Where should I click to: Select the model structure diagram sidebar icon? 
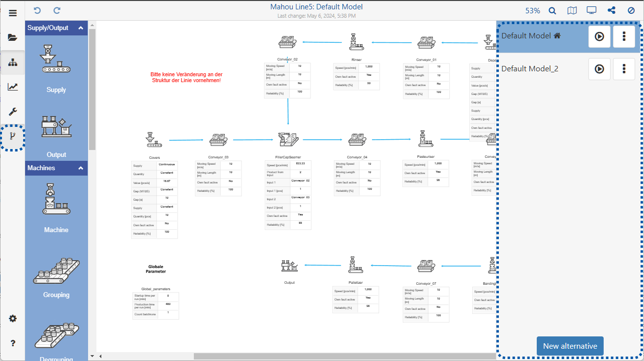coord(13,62)
